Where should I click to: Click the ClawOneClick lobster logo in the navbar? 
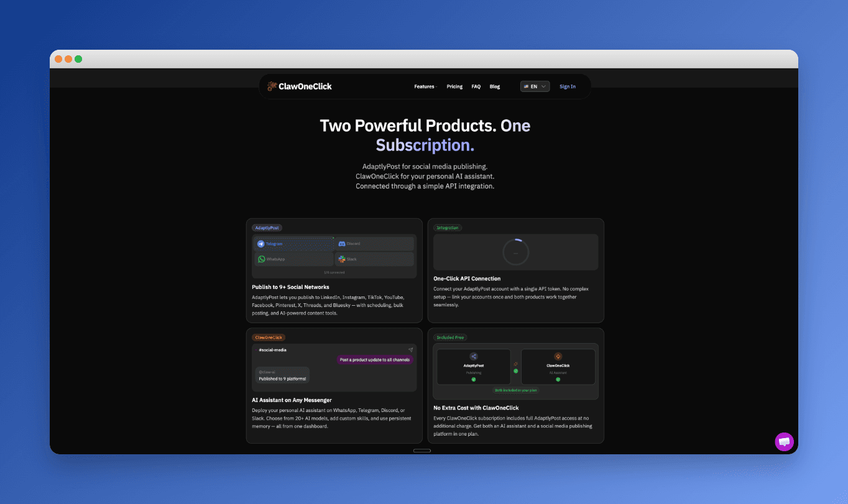pyautogui.click(x=271, y=86)
